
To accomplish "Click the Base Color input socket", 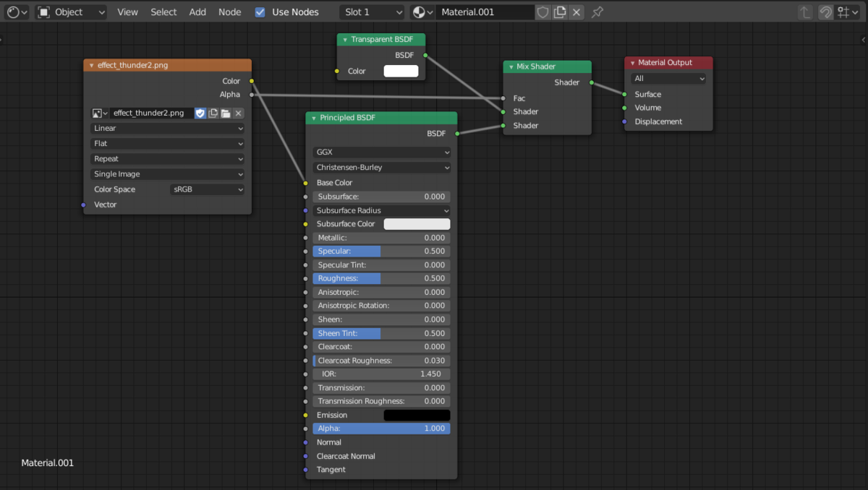I will 306,183.
